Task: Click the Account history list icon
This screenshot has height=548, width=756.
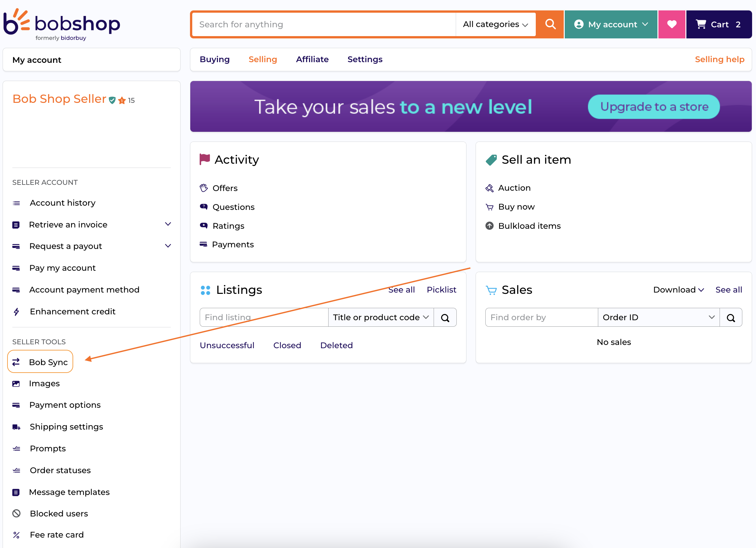Action: click(16, 203)
